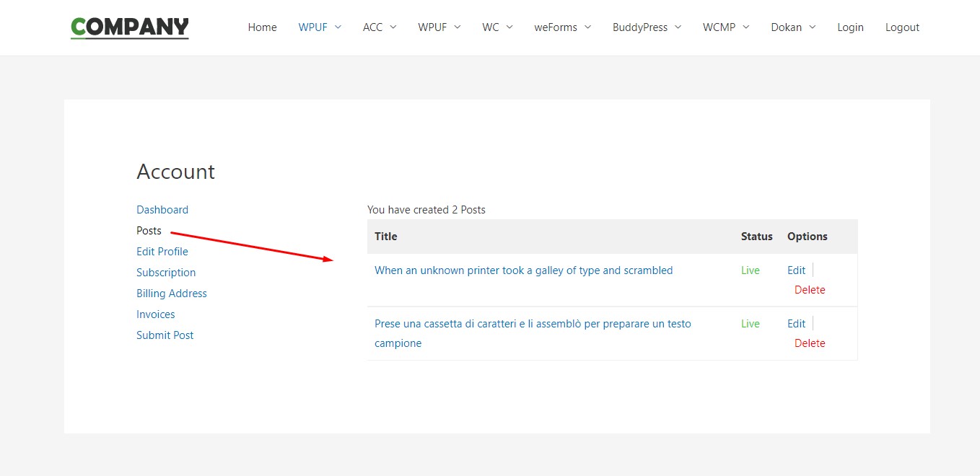Click the Account page heading

[176, 172]
